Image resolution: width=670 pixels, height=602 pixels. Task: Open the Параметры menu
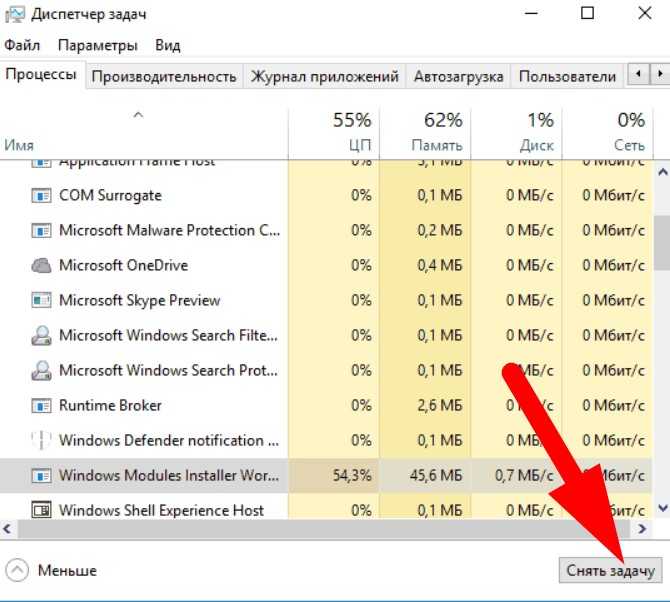pyautogui.click(x=98, y=45)
